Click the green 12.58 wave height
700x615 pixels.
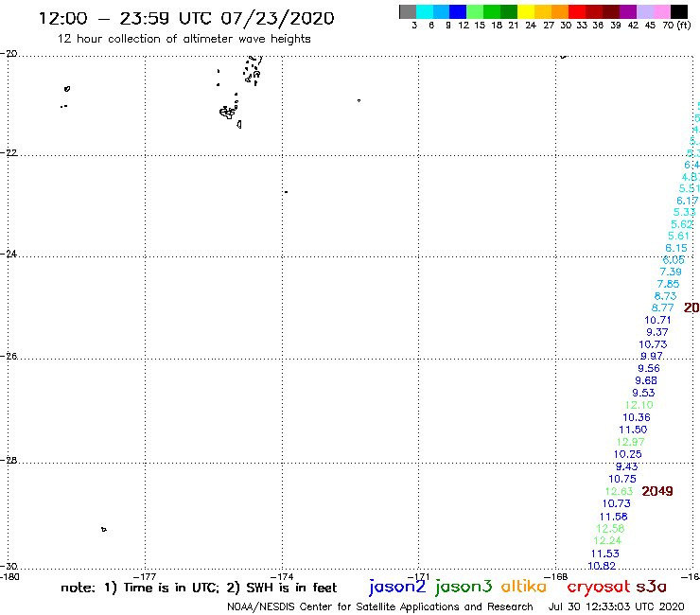[x=610, y=528]
